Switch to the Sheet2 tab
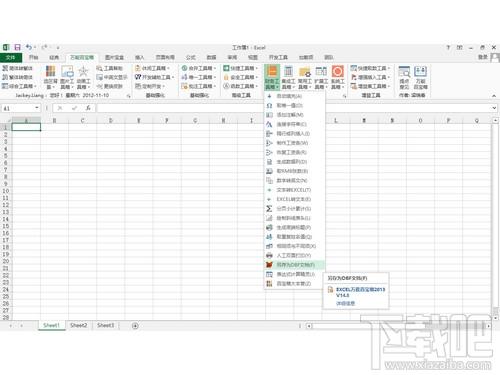The image size is (500, 375). [x=79, y=325]
